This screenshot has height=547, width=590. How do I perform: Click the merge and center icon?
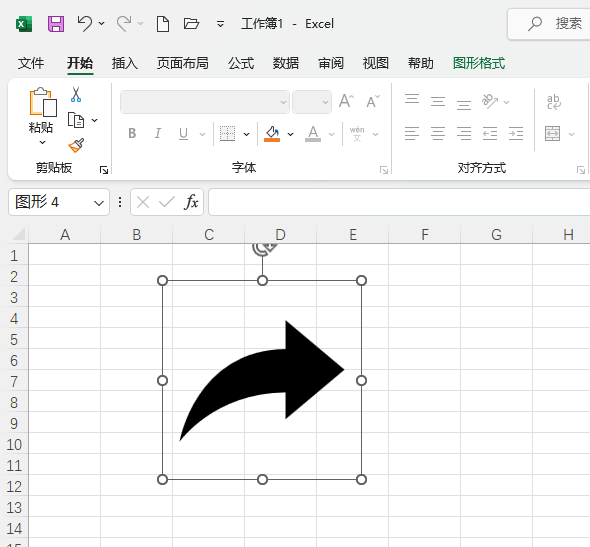[552, 134]
